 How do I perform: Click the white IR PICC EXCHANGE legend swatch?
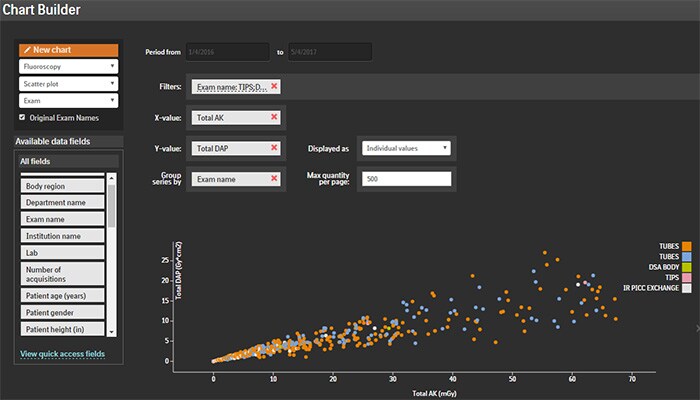(687, 288)
